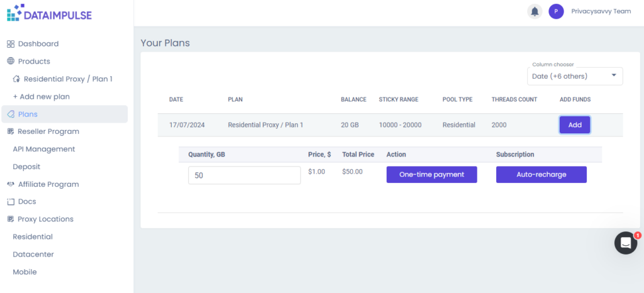Enable Auto-recharge subscription
644x293 pixels.
[x=541, y=175]
